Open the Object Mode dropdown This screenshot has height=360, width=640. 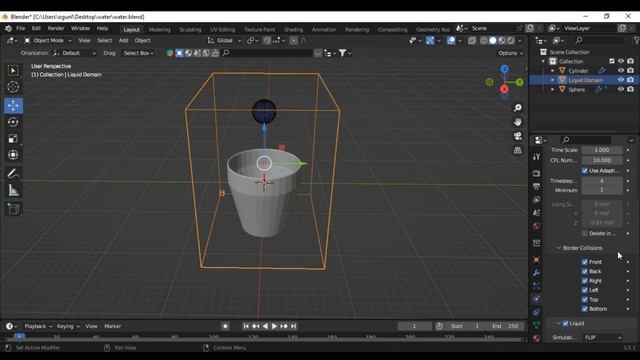point(48,40)
